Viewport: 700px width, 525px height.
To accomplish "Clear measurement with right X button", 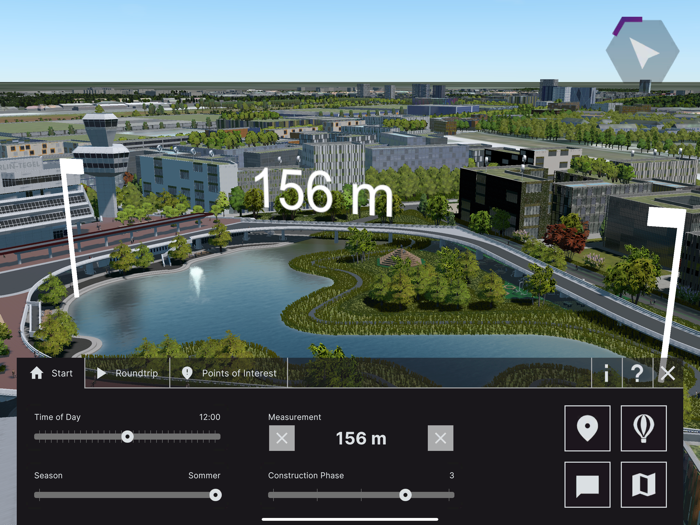I will pos(441,438).
